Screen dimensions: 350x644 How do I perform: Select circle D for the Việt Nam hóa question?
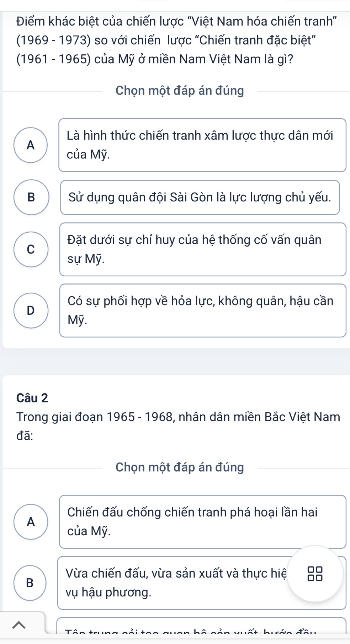point(31,310)
